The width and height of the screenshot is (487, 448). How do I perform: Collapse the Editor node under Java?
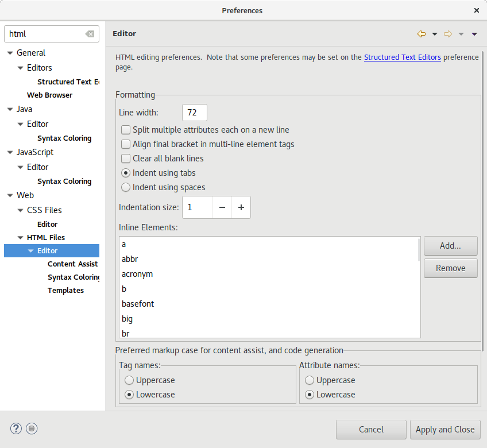[x=21, y=124]
